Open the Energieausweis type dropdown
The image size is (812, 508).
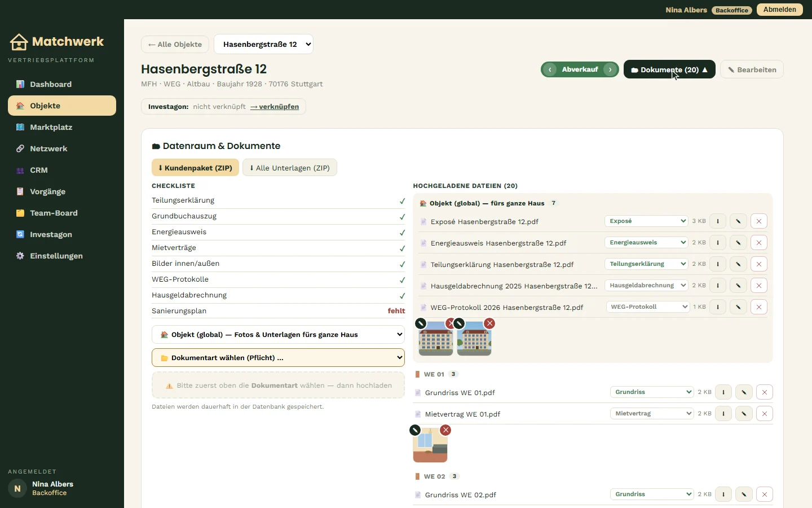(646, 243)
